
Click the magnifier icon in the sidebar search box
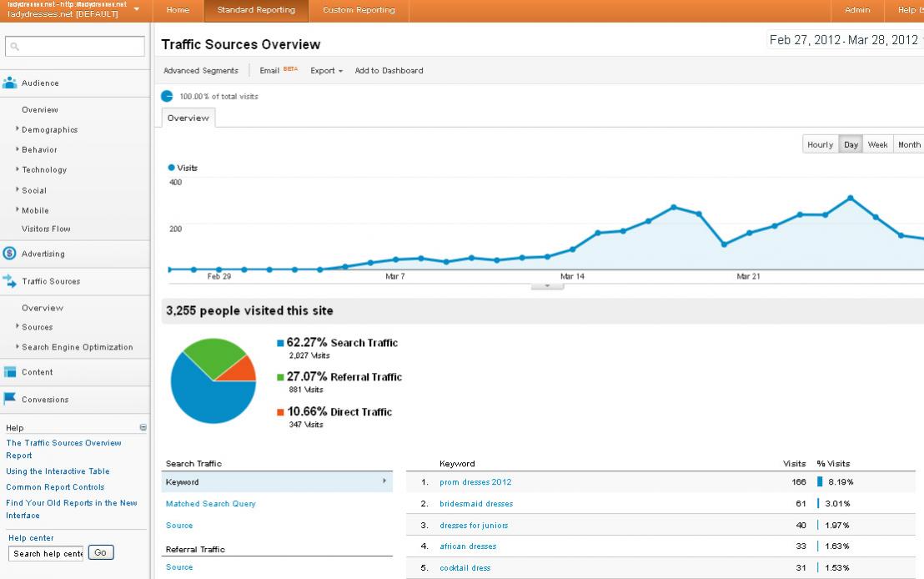coord(15,46)
